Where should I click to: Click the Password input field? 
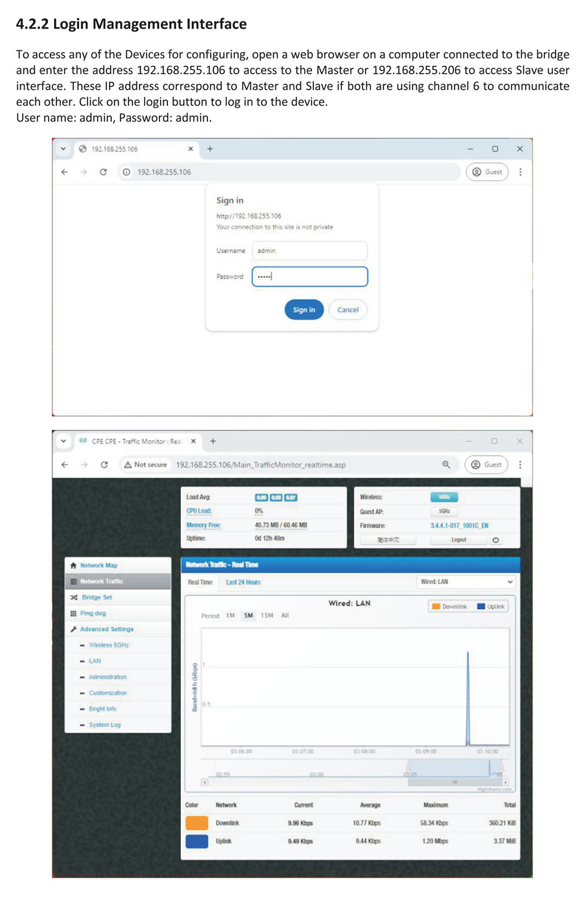pos(310,276)
